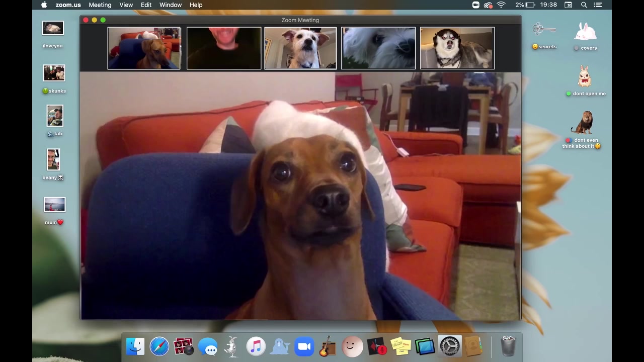Open Messages app in dock
644x362 pixels.
(207, 346)
